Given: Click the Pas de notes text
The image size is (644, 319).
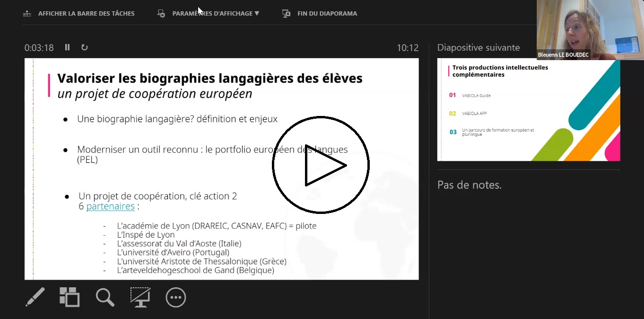Looking at the screenshot, I should (x=470, y=185).
